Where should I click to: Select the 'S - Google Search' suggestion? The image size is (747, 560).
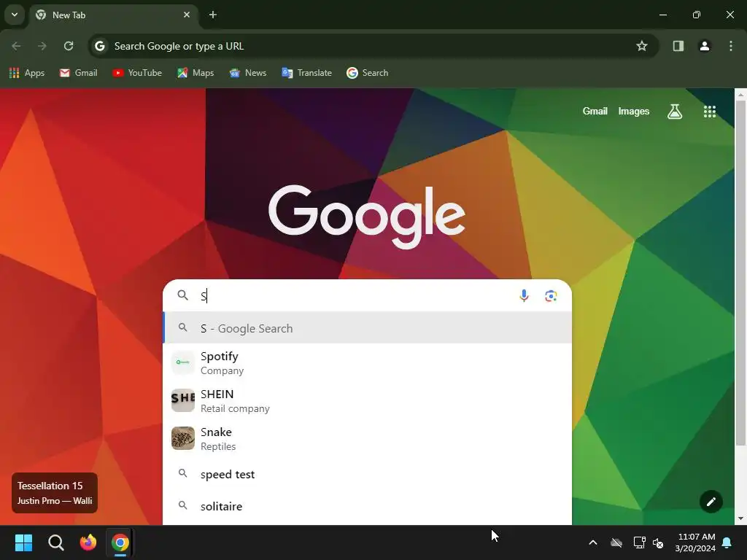pyautogui.click(x=368, y=327)
